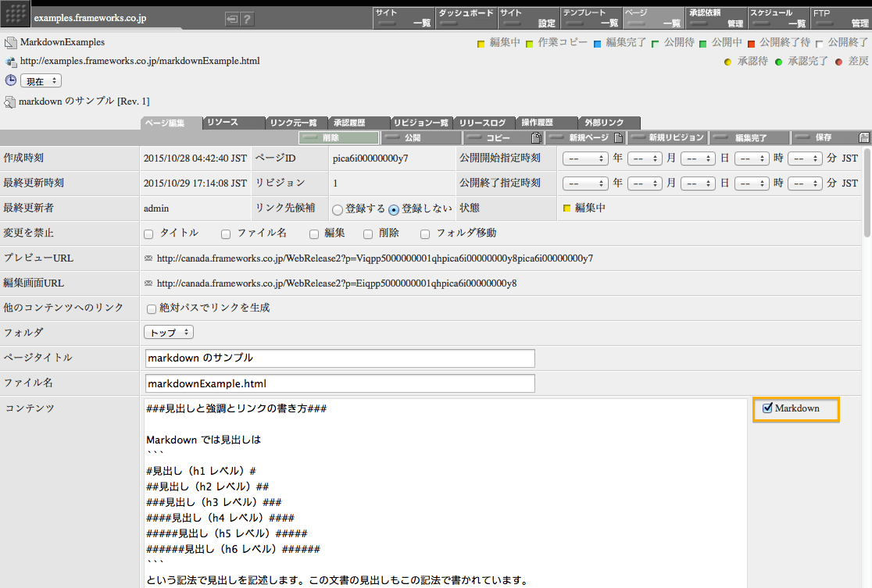This screenshot has height=588, width=872.
Task: Open help via the question mark icon
Action: tap(247, 20)
